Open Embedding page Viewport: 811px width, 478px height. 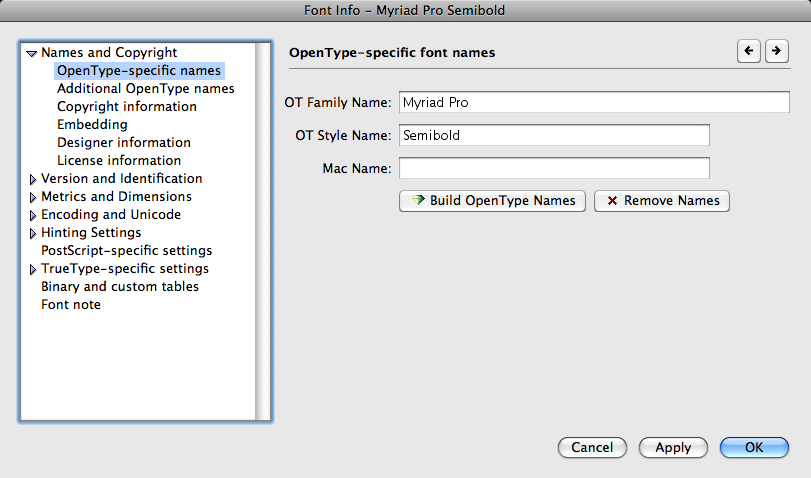click(x=92, y=125)
